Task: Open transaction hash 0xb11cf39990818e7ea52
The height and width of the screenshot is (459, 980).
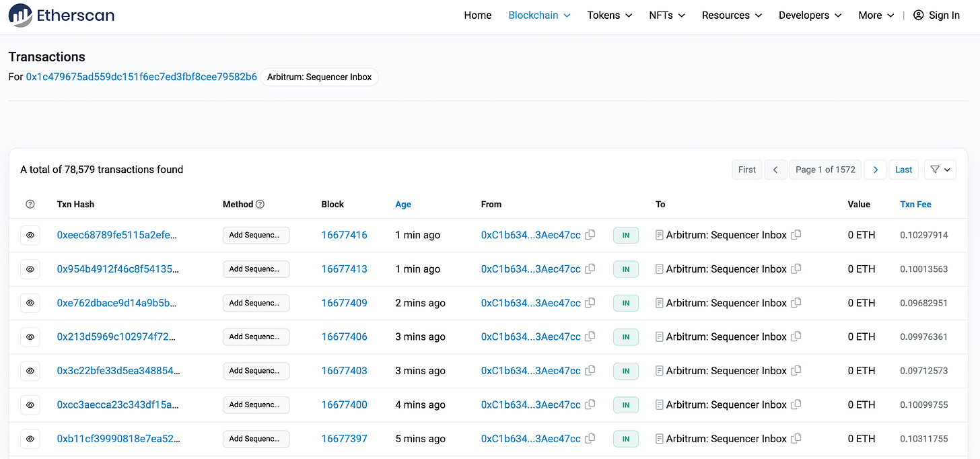Action: pyautogui.click(x=118, y=438)
